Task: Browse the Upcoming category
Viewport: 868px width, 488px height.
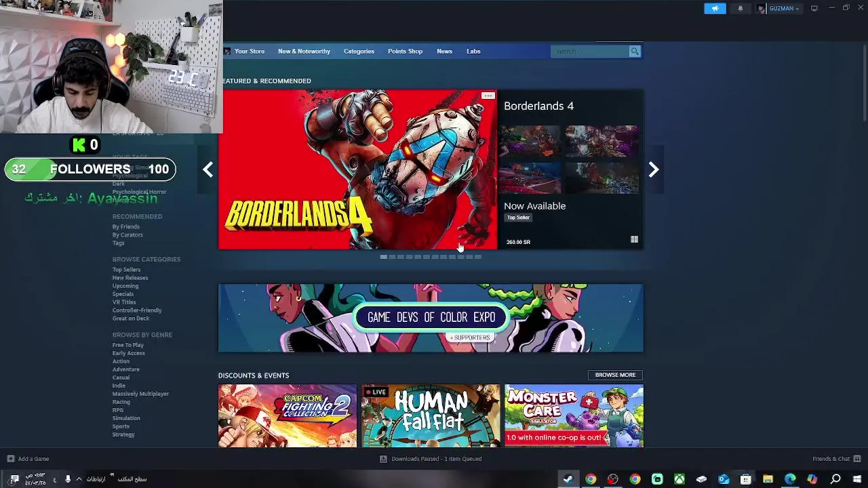Action: pos(125,286)
